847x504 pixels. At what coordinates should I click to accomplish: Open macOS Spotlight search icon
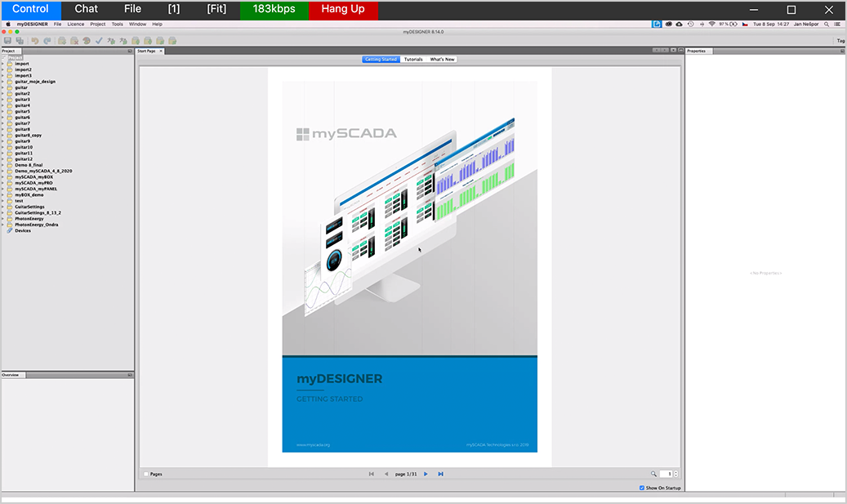click(827, 25)
